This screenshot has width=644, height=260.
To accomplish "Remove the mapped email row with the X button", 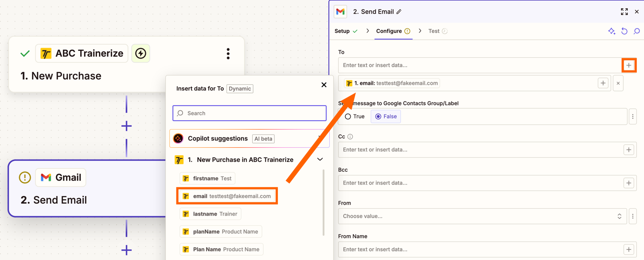I will point(618,83).
